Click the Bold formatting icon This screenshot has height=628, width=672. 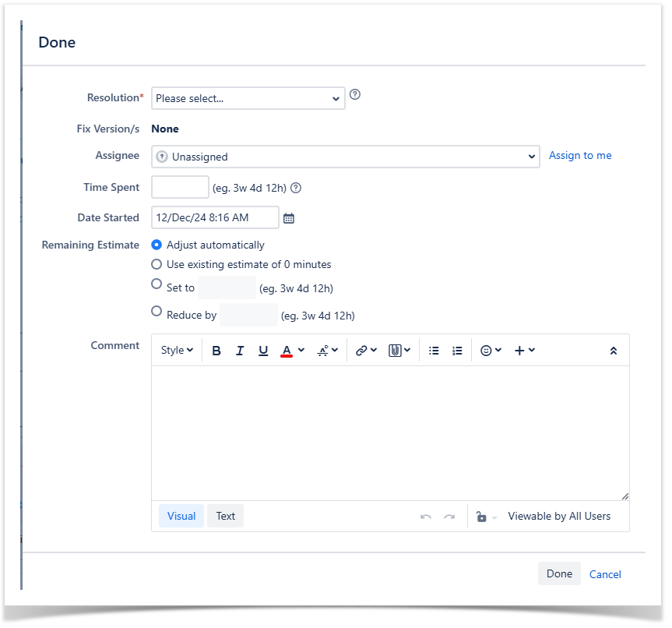point(216,351)
